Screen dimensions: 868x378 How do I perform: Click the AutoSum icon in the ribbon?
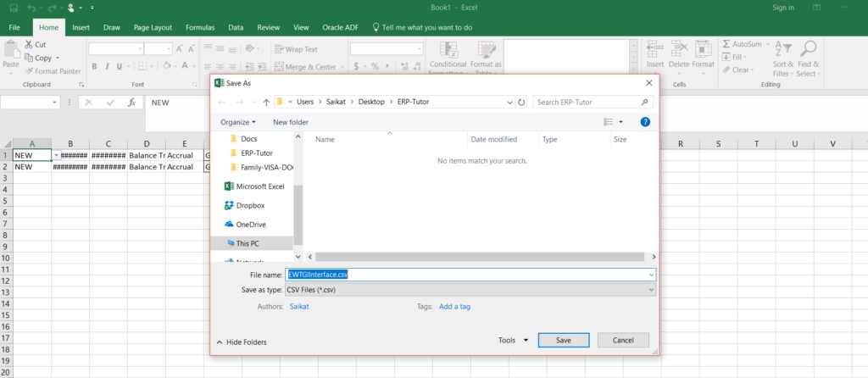point(726,44)
